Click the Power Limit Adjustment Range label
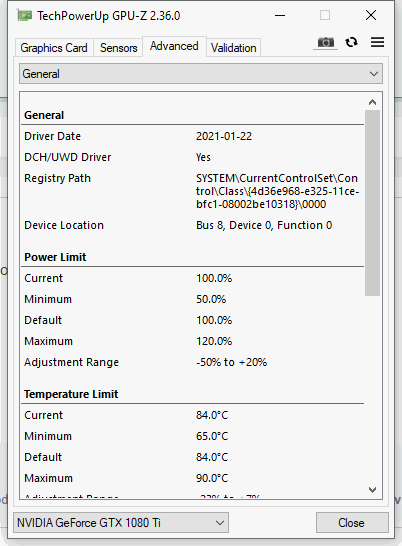 coord(71,362)
